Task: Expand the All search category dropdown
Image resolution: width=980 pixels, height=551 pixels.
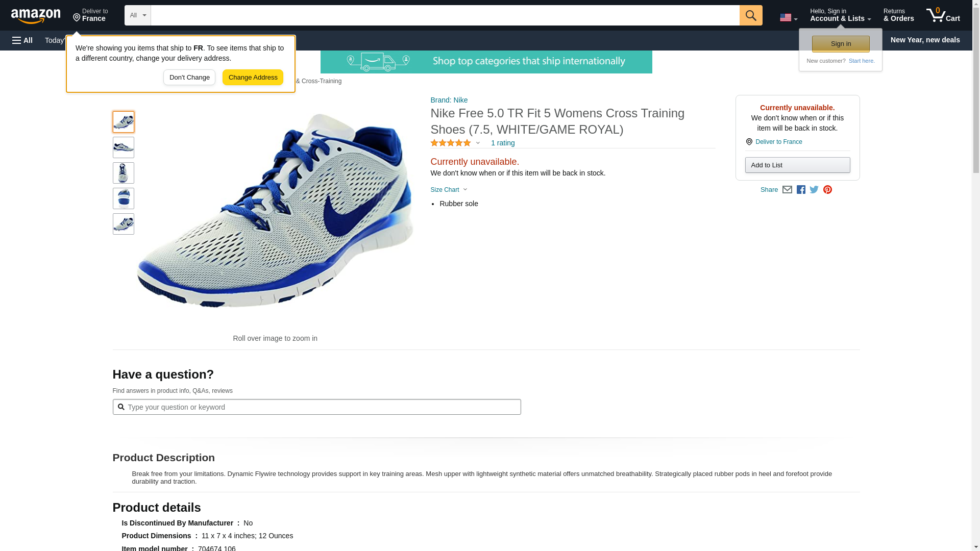Action: (137, 15)
